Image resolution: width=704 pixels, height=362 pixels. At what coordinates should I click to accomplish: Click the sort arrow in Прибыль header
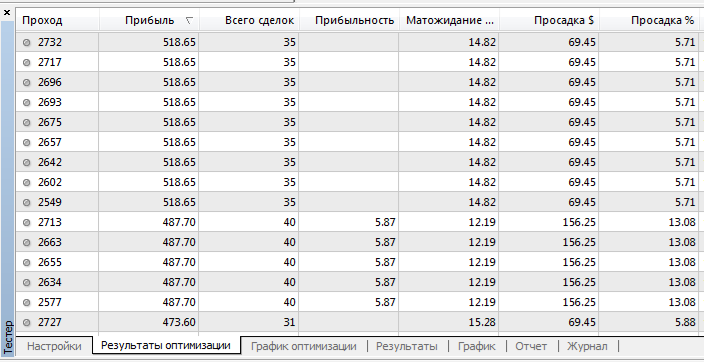[x=189, y=20]
